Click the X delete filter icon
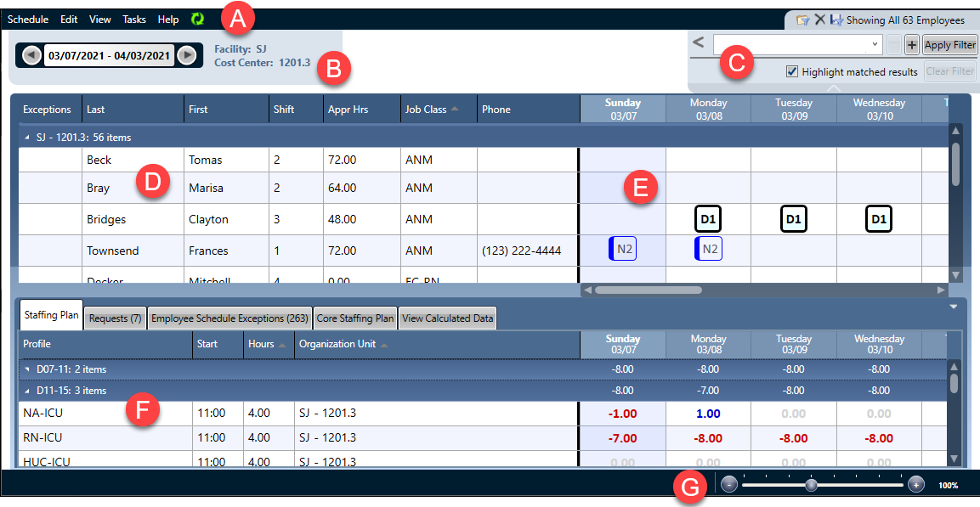 [819, 20]
